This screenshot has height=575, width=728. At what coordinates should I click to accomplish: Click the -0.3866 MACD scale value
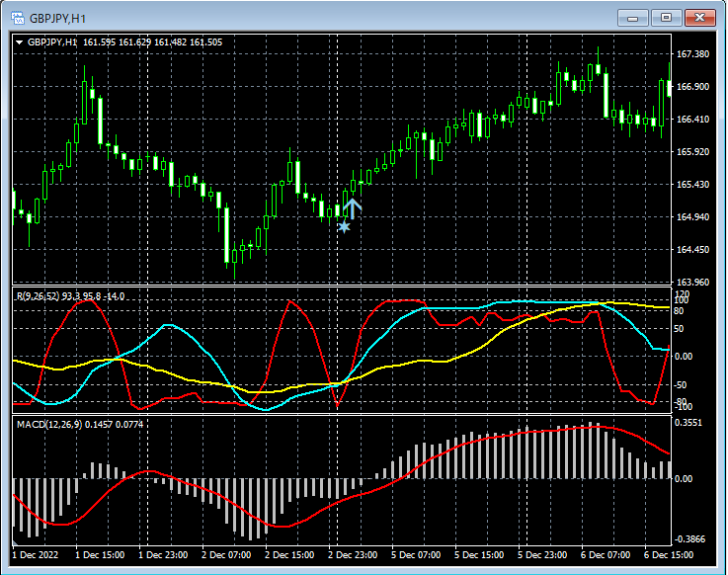690,540
